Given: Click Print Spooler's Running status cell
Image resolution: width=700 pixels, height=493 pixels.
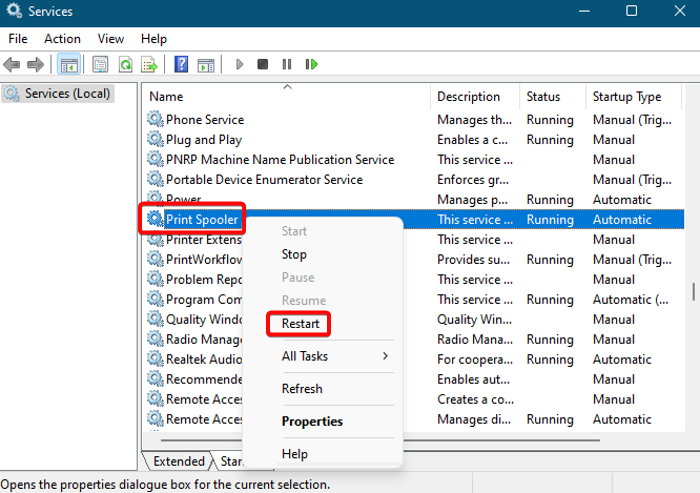Looking at the screenshot, I should 550,219.
